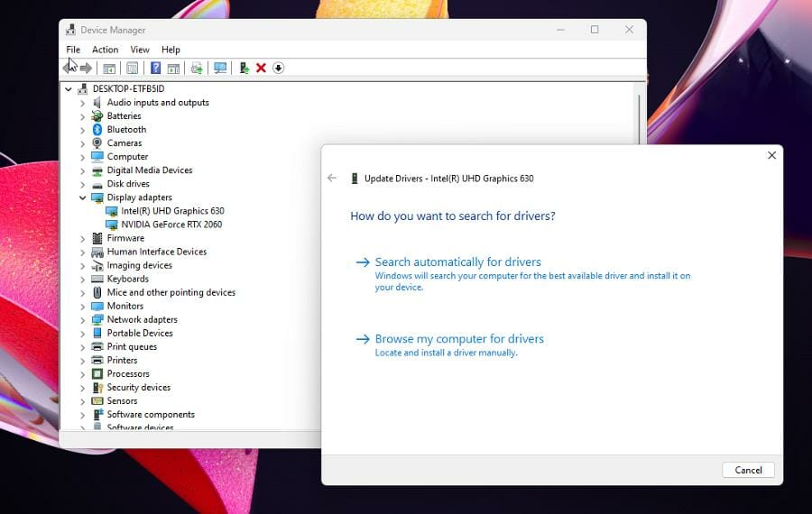
Task: Expand the Human Interface Devices chevron
Action: (82, 252)
